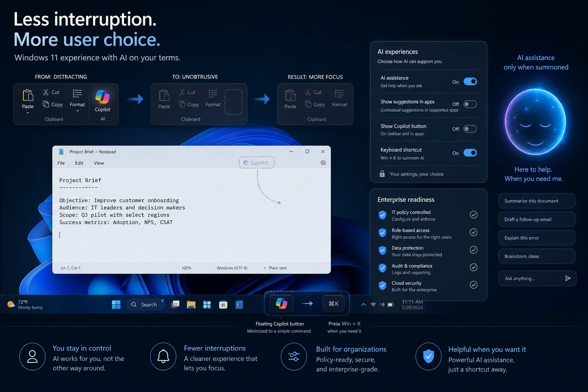Click Format in the Unobtrusive ribbon
The width and height of the screenshot is (588, 392).
pyautogui.click(x=213, y=98)
